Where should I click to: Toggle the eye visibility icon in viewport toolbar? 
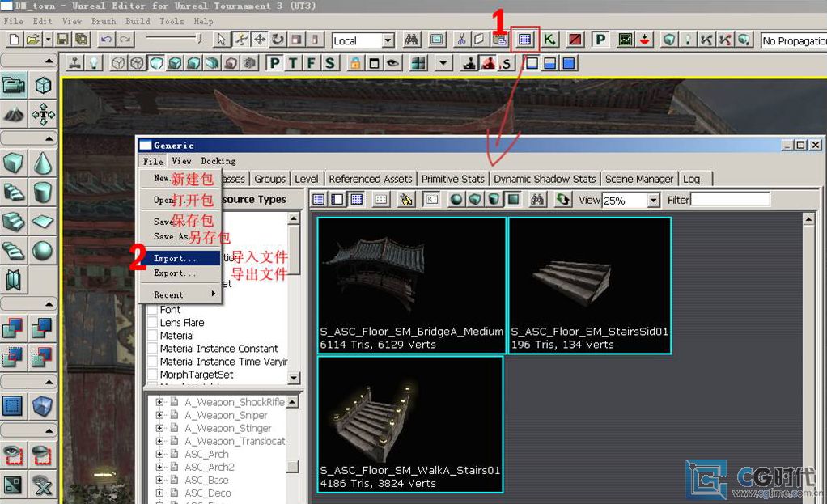[x=392, y=64]
